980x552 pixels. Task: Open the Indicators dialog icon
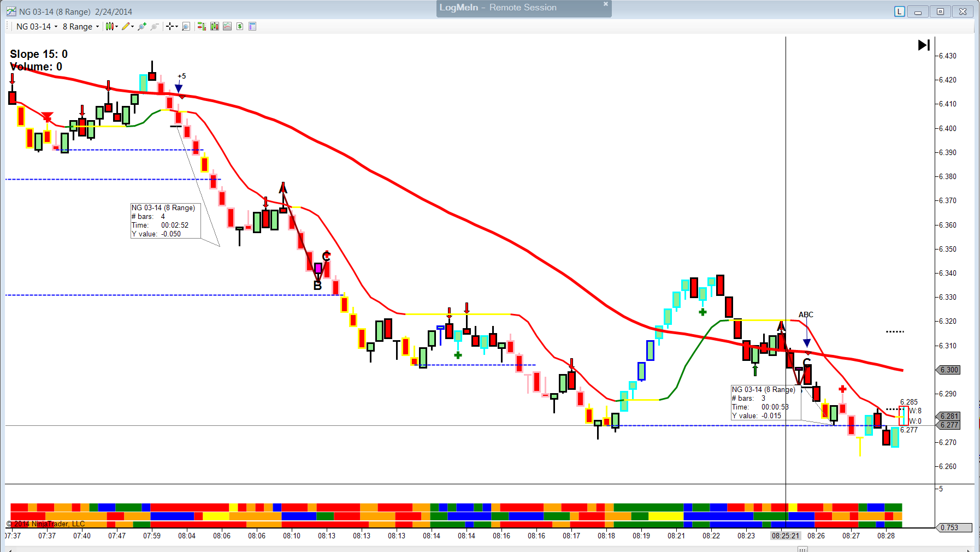[x=227, y=26]
